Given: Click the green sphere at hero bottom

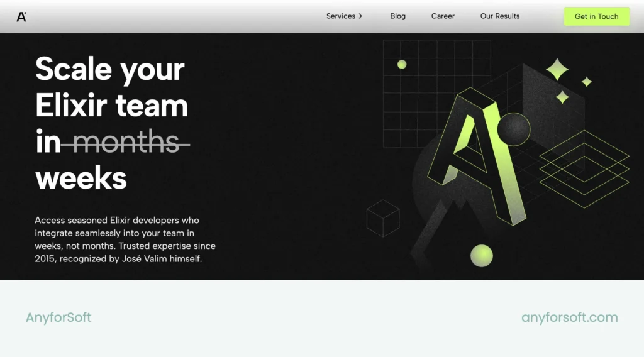Looking at the screenshot, I should tap(481, 256).
